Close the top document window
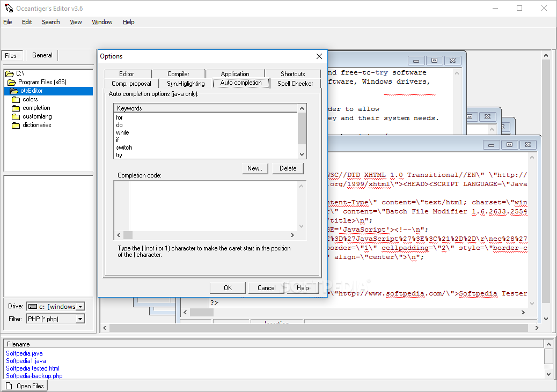The height and width of the screenshot is (392, 557). click(452, 61)
